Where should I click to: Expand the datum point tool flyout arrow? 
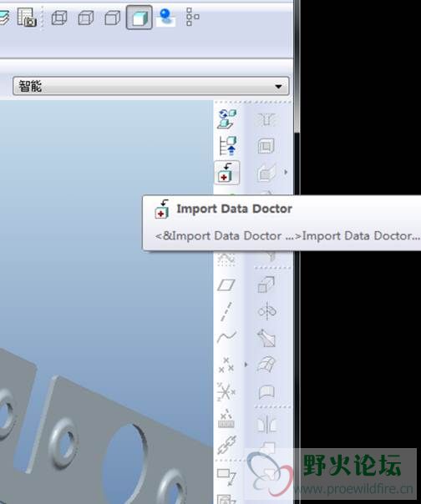246,365
